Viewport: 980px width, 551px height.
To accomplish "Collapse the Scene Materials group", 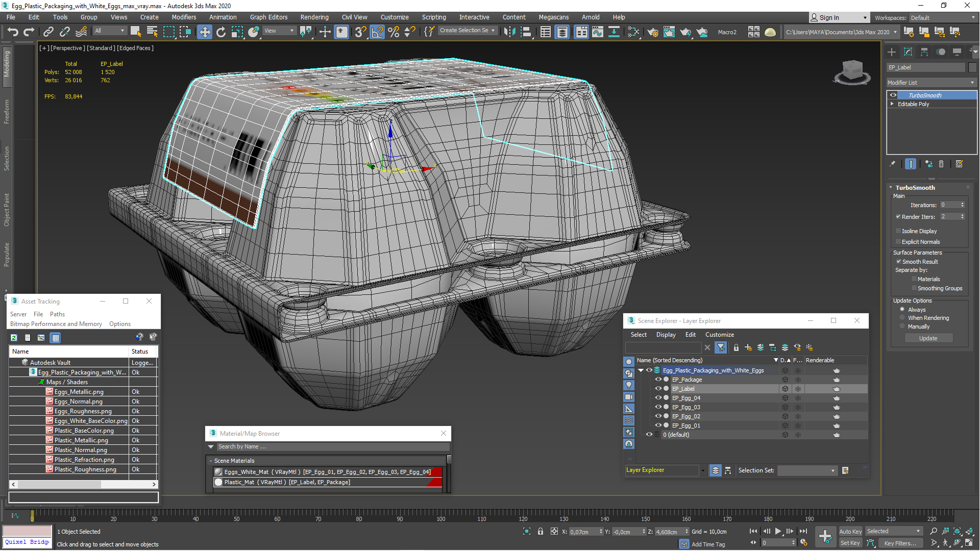I will pyautogui.click(x=211, y=461).
